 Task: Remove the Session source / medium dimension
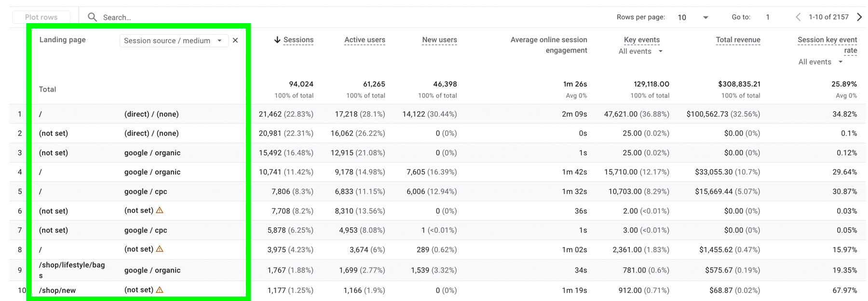pyautogui.click(x=235, y=41)
